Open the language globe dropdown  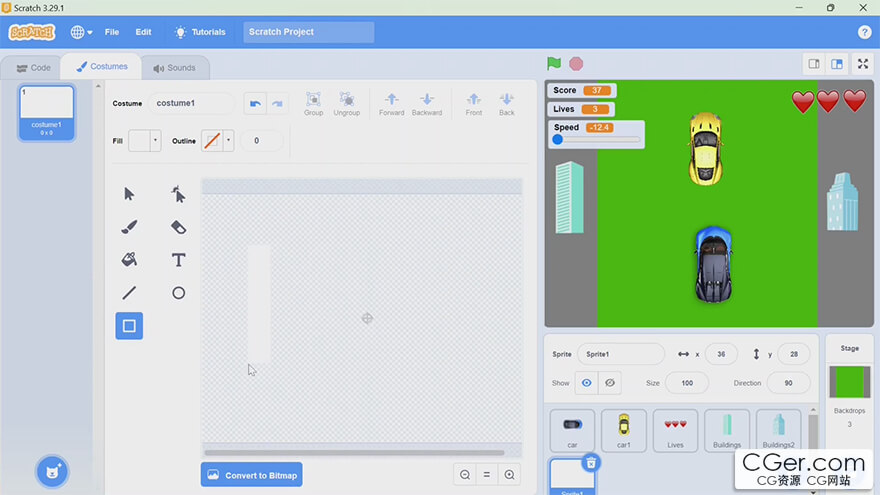(x=81, y=32)
